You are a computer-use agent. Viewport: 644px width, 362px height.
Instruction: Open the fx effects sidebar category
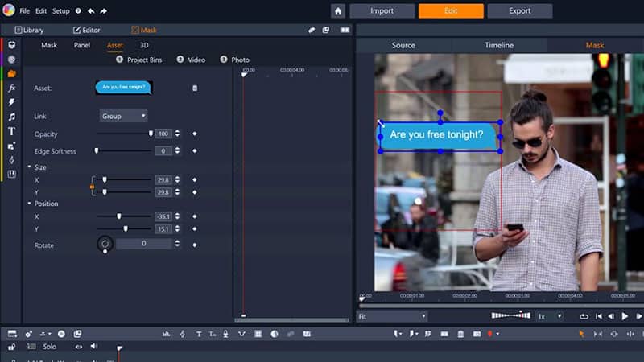point(11,88)
